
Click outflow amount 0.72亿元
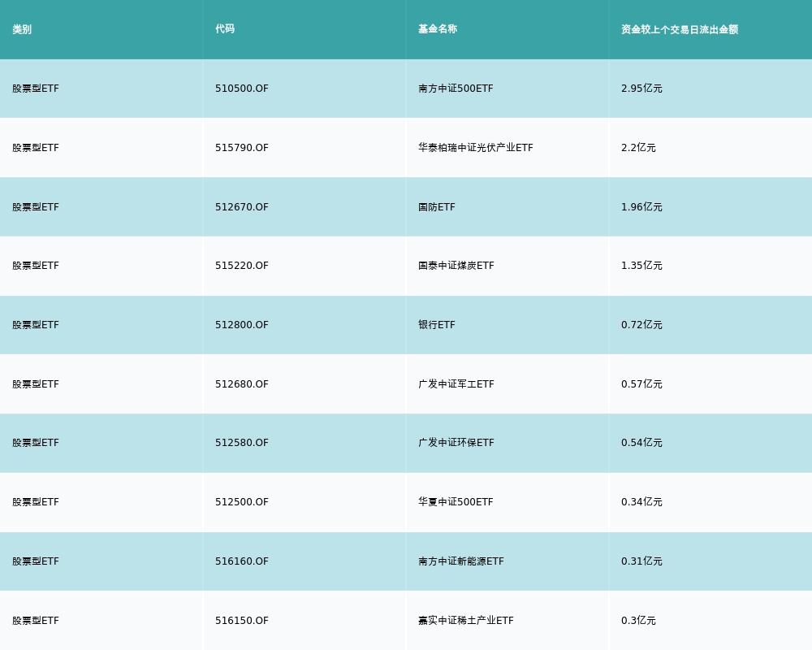click(x=641, y=325)
